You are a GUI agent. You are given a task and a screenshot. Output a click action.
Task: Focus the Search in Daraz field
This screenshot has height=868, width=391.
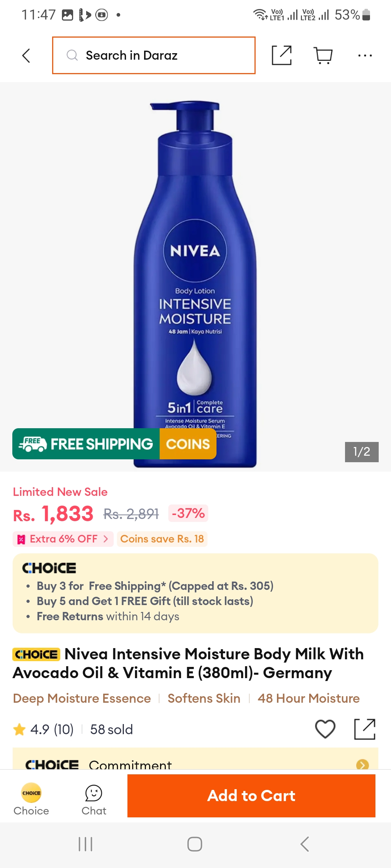tap(154, 55)
